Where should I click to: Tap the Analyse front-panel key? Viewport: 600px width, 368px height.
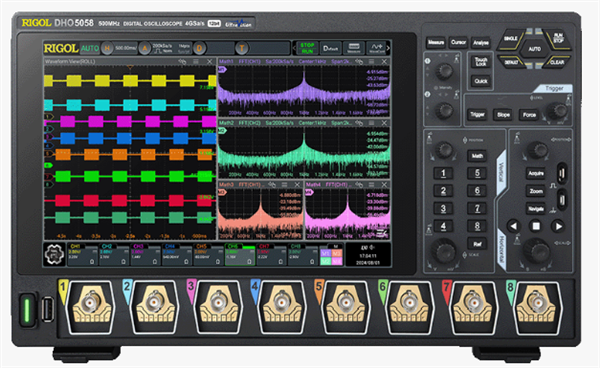481,42
